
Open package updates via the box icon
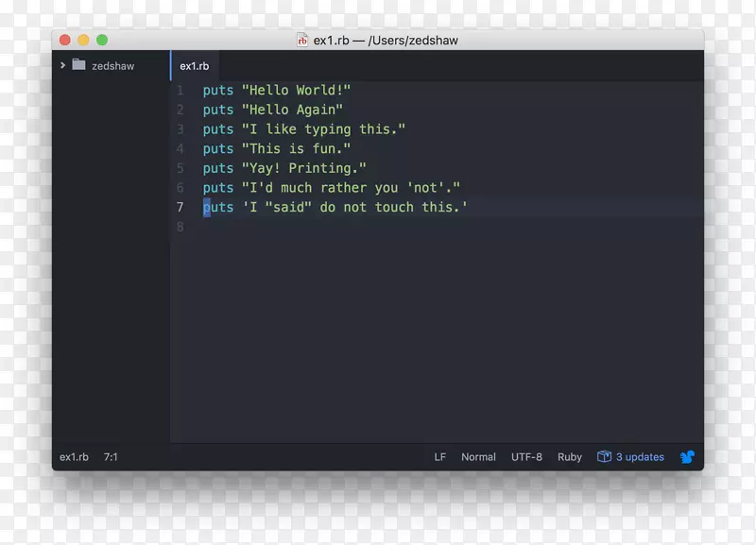pyautogui.click(x=603, y=456)
